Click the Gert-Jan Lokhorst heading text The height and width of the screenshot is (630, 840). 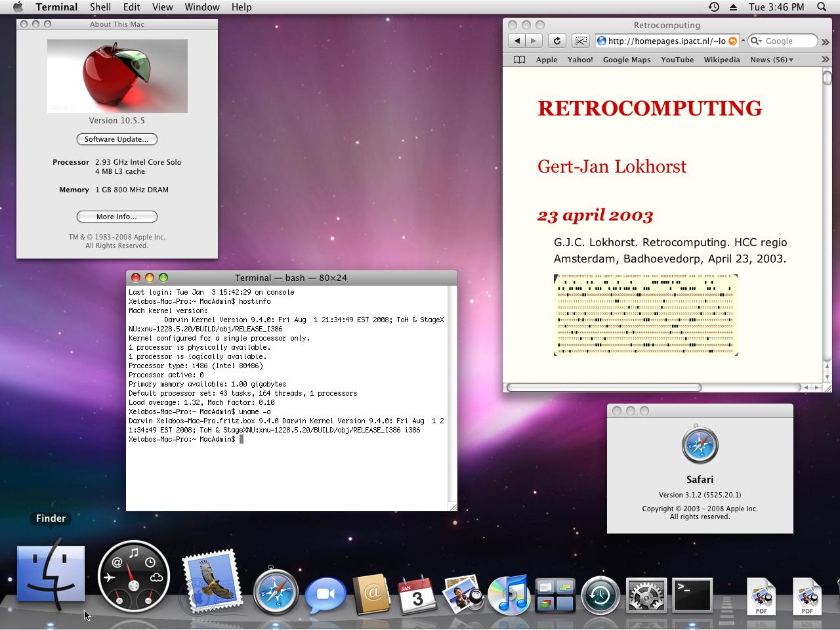[612, 167]
